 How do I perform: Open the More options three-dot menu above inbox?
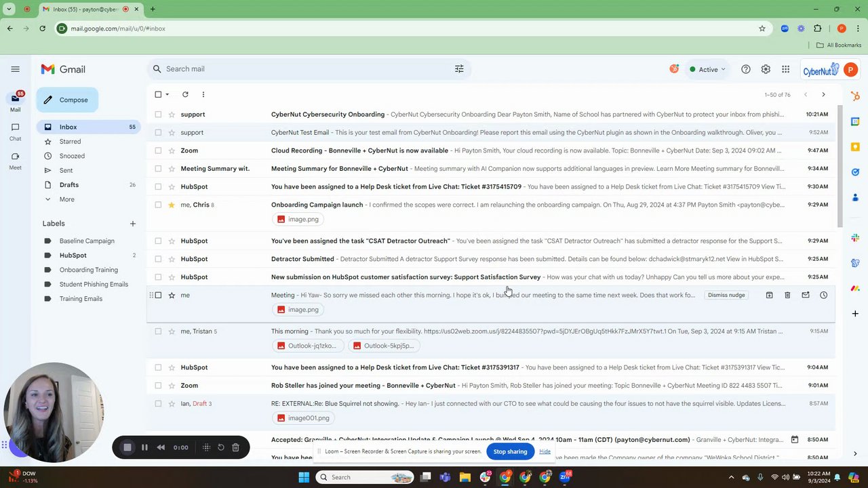203,94
